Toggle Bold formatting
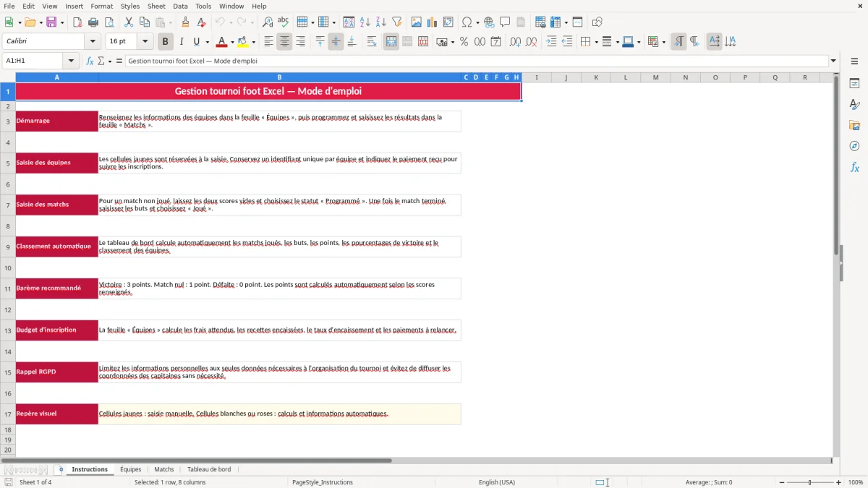The width and height of the screenshot is (868, 488). 166,42
